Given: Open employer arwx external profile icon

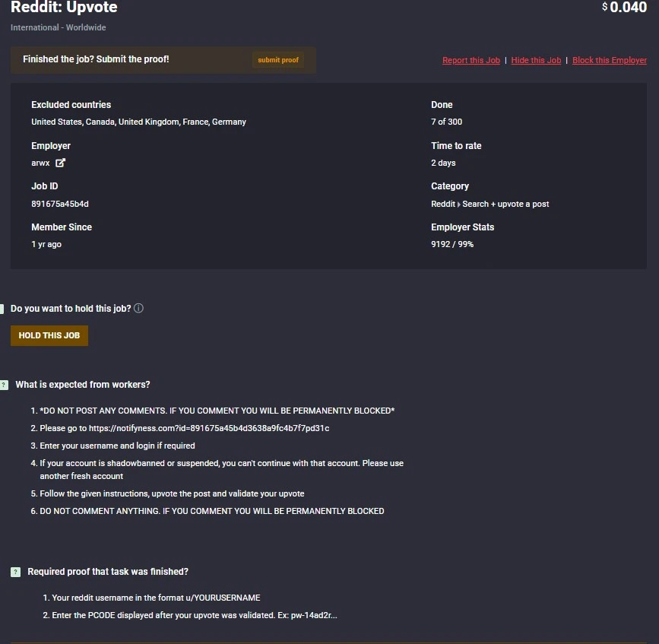Looking at the screenshot, I should 60,163.
